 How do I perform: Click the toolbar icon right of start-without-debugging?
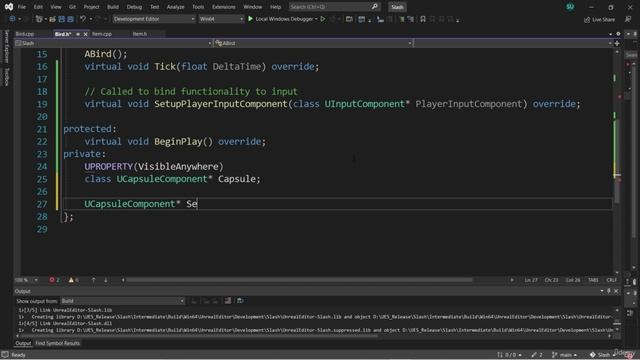(333, 19)
